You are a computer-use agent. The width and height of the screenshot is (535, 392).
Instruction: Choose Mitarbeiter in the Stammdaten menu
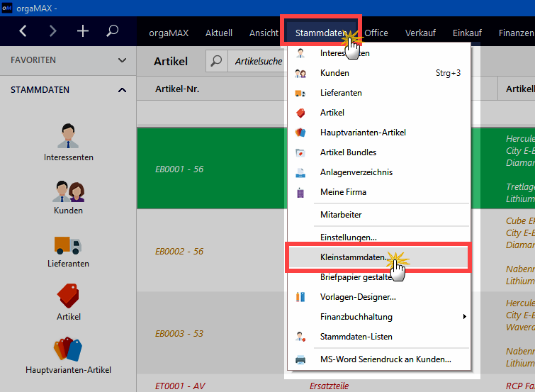(378, 215)
